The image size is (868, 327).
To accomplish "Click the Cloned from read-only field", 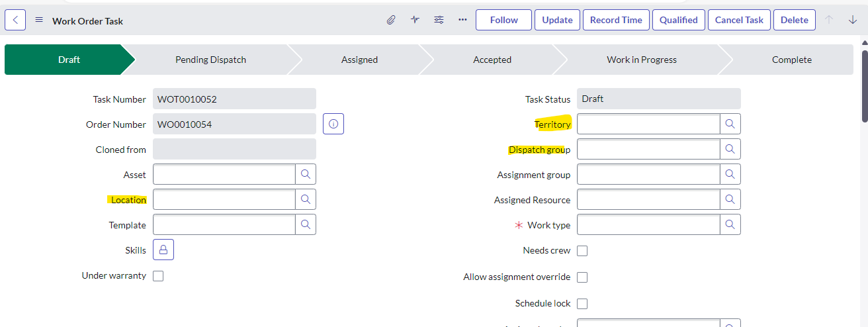I will point(234,149).
